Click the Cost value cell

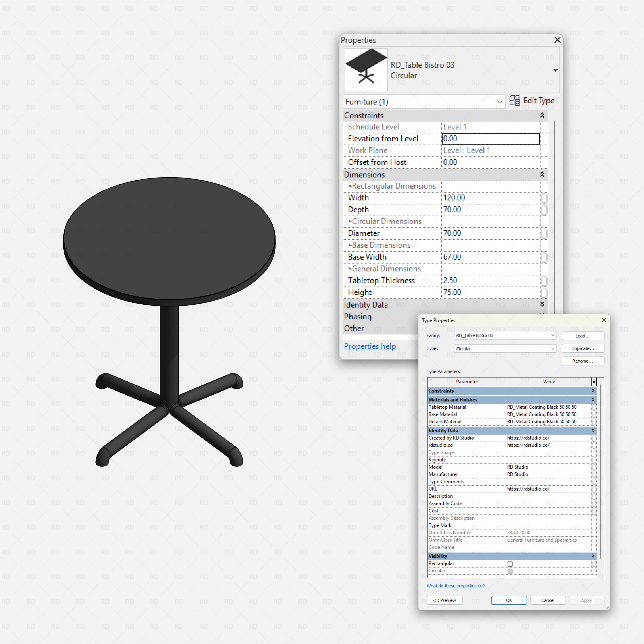(549, 511)
